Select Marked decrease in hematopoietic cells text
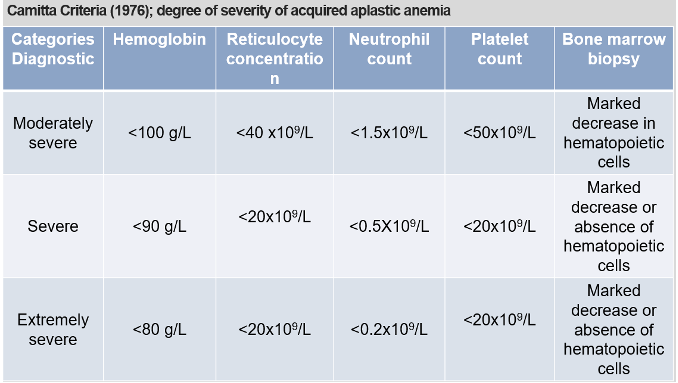This screenshot has width=678, height=383. click(614, 133)
